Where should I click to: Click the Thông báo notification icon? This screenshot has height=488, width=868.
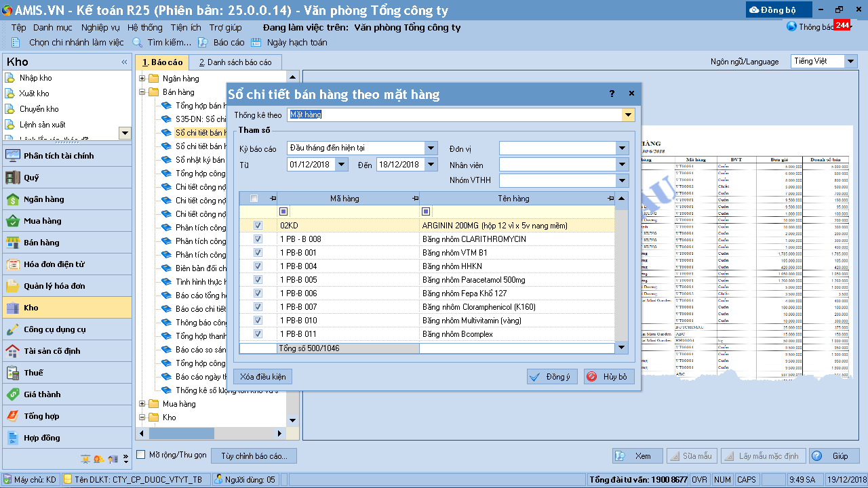(x=791, y=27)
